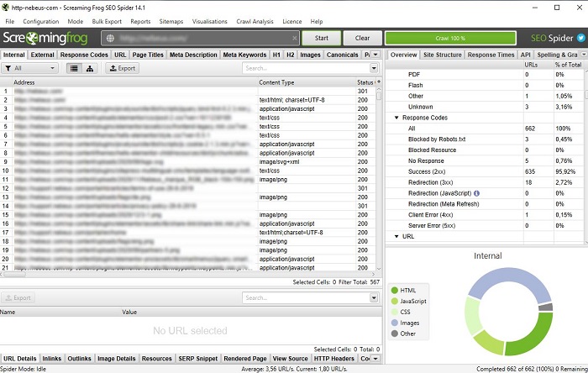Open the SERP Snippet tab
The image size is (588, 373).
pyautogui.click(x=197, y=359)
